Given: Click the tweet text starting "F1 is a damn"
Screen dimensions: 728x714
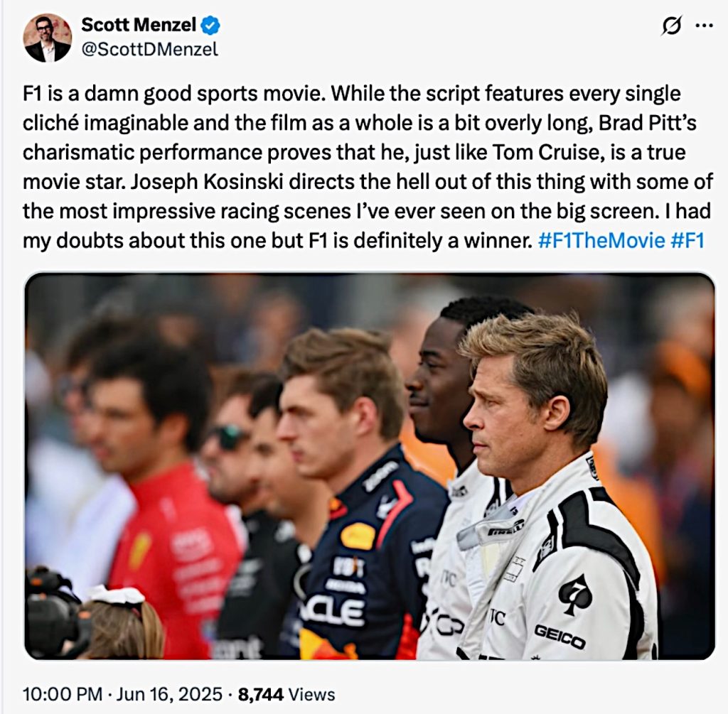Looking at the screenshot, I should click(x=368, y=167).
